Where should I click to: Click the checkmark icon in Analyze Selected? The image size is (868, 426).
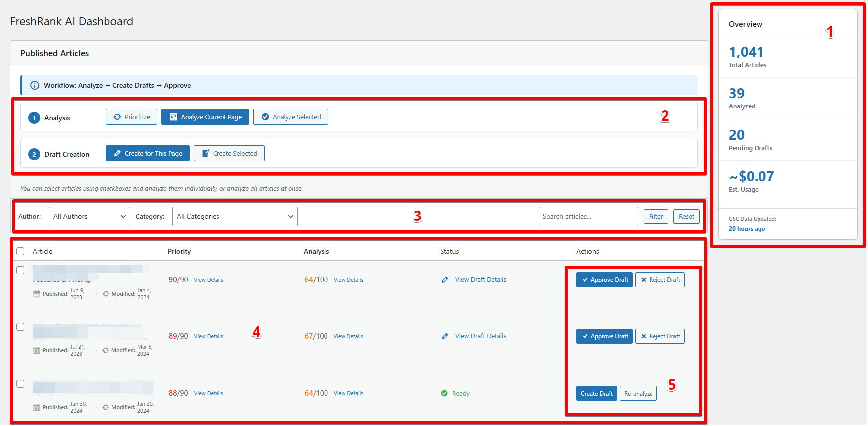(x=265, y=117)
